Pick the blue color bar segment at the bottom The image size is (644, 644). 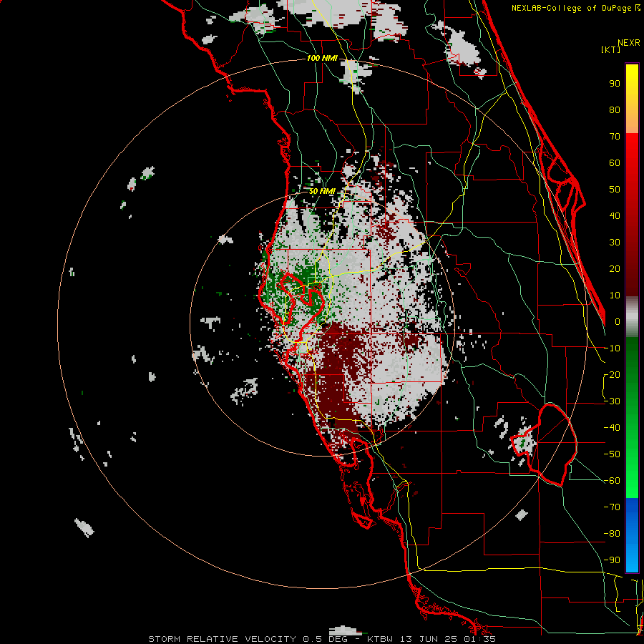(x=632, y=535)
